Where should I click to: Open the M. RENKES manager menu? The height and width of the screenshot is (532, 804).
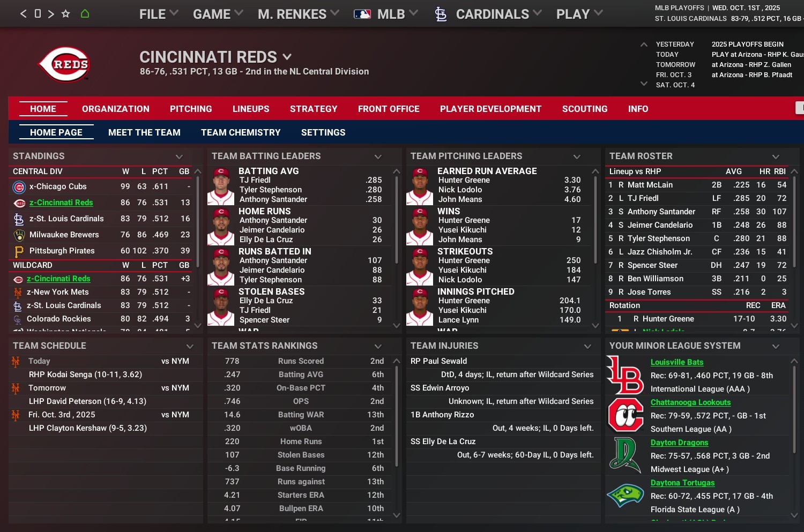[x=298, y=14]
